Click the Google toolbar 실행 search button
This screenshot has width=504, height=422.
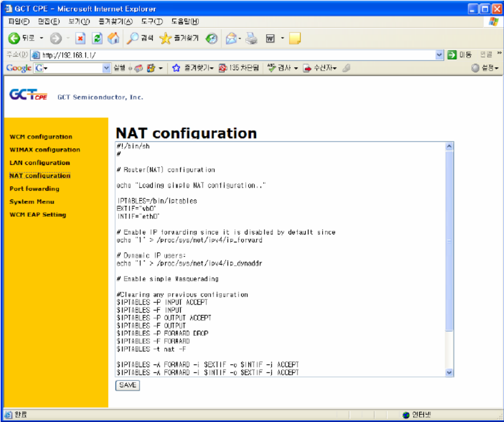coord(119,68)
